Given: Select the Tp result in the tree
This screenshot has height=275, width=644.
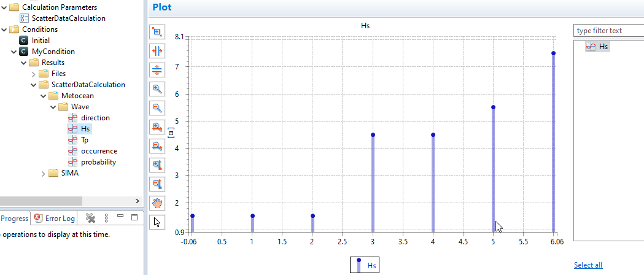Looking at the screenshot, I should pos(85,140).
